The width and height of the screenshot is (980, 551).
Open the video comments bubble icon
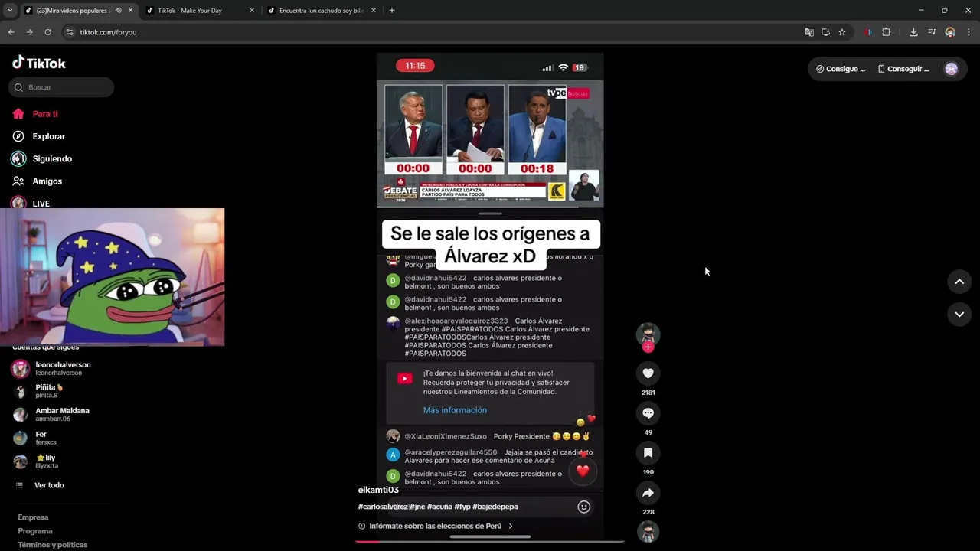648,412
